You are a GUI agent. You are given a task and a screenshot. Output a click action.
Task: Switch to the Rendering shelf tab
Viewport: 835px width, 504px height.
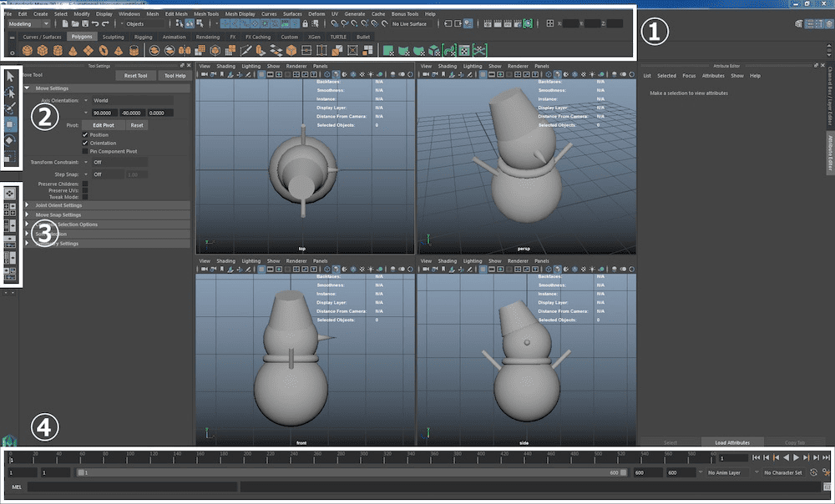pos(208,38)
